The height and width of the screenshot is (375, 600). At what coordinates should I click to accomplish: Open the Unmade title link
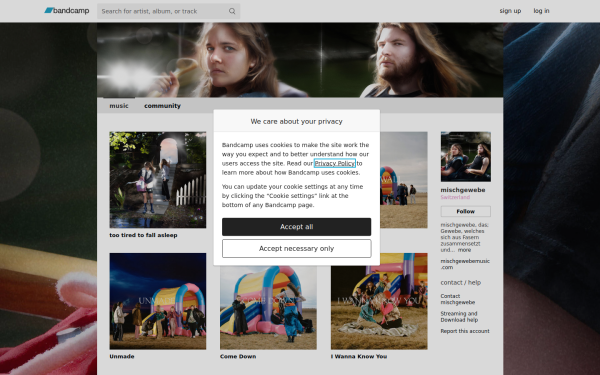point(122,356)
